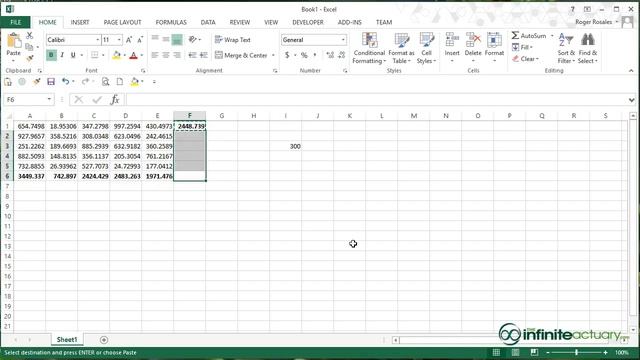Click the Clear button
The height and width of the screenshot is (360, 640).
[x=526, y=59]
